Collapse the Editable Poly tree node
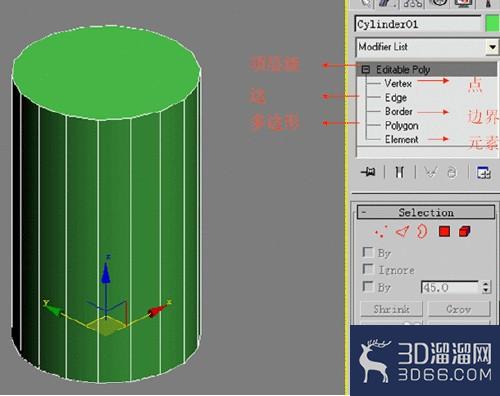This screenshot has height=396, width=500. 366,69
